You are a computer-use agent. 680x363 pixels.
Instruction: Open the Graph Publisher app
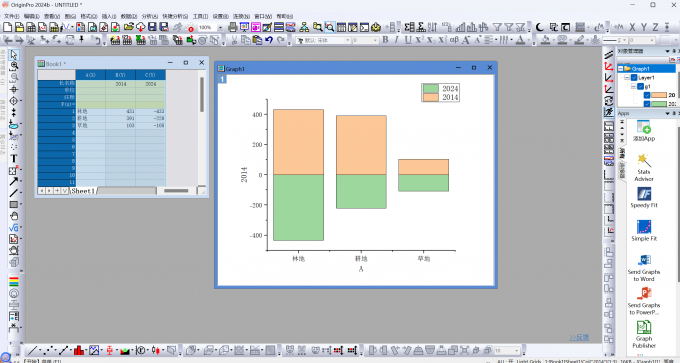click(644, 334)
